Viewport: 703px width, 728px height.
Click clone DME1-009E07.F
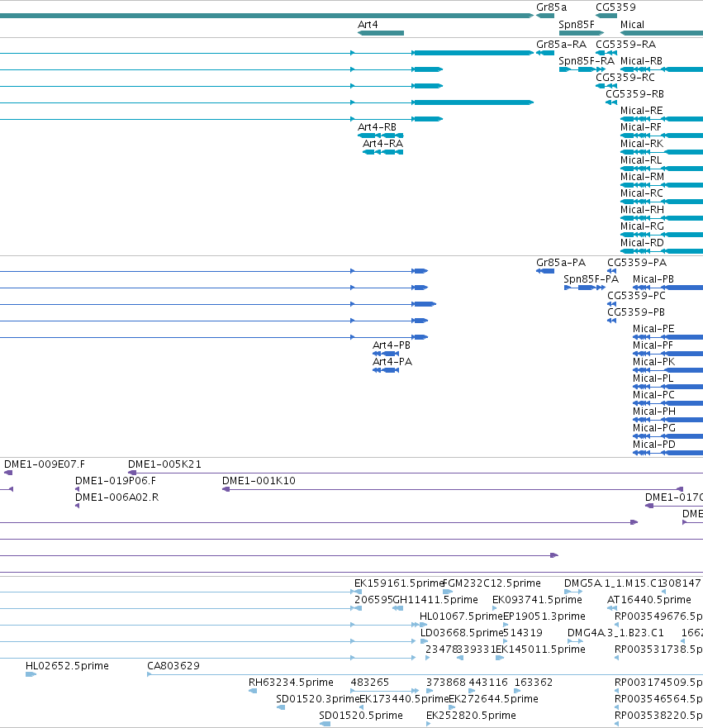click(8, 473)
